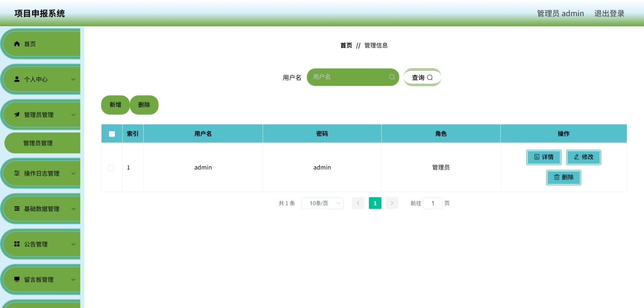Click the 查询 search button
The image size is (644, 308).
(422, 77)
